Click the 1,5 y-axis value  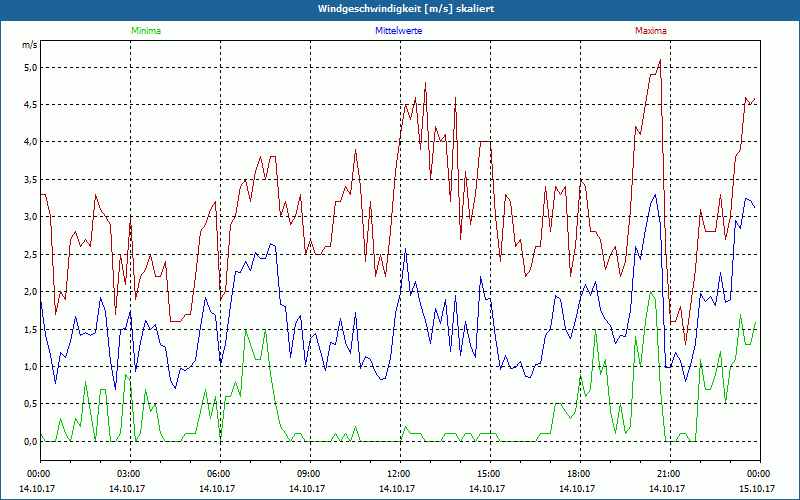click(31, 329)
